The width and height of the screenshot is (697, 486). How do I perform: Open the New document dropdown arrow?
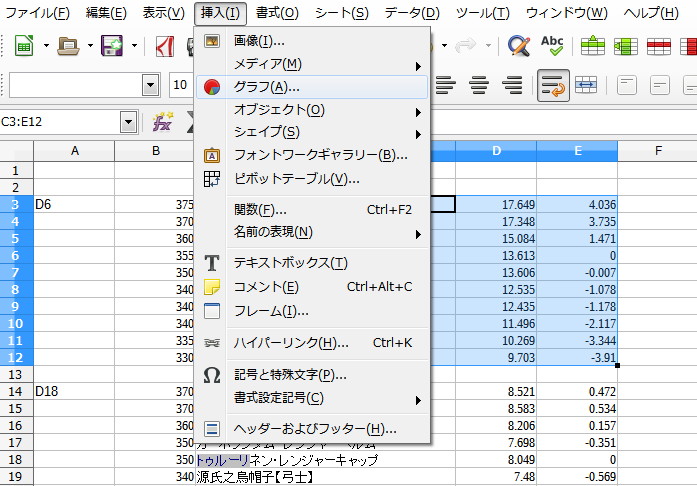(46, 45)
